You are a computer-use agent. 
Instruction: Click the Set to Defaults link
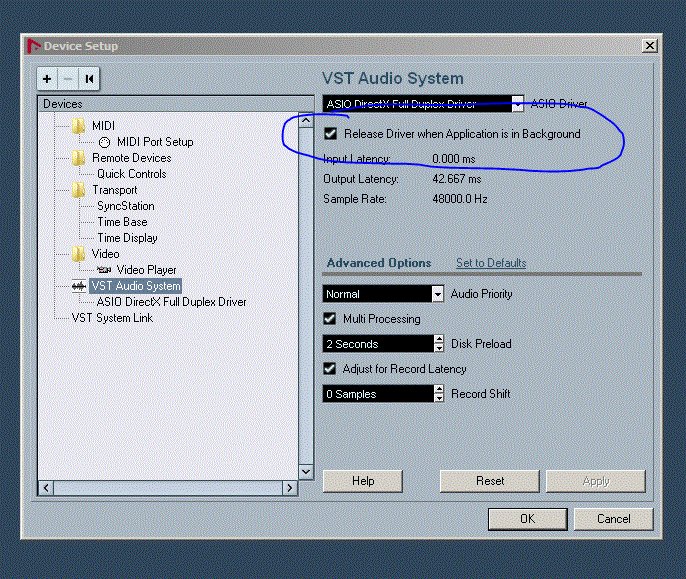click(491, 263)
